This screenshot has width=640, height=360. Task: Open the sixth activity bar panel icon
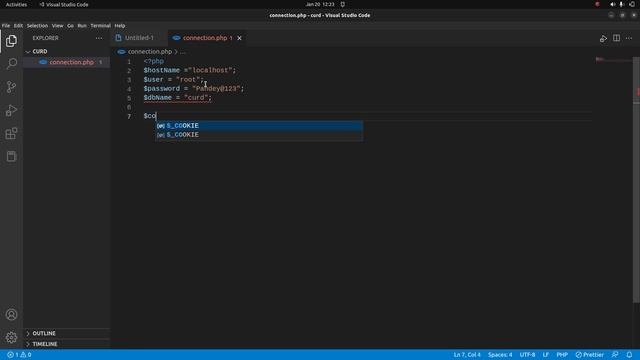(x=11, y=156)
